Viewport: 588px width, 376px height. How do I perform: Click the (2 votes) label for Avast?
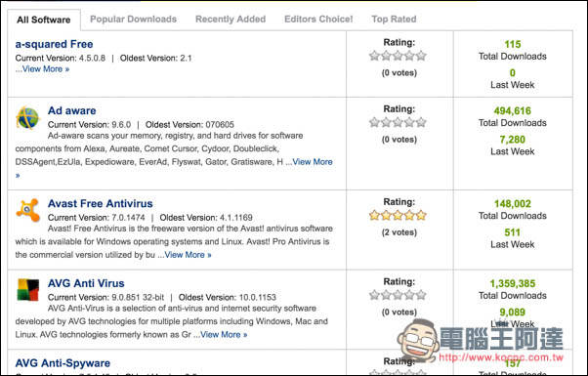point(399,232)
